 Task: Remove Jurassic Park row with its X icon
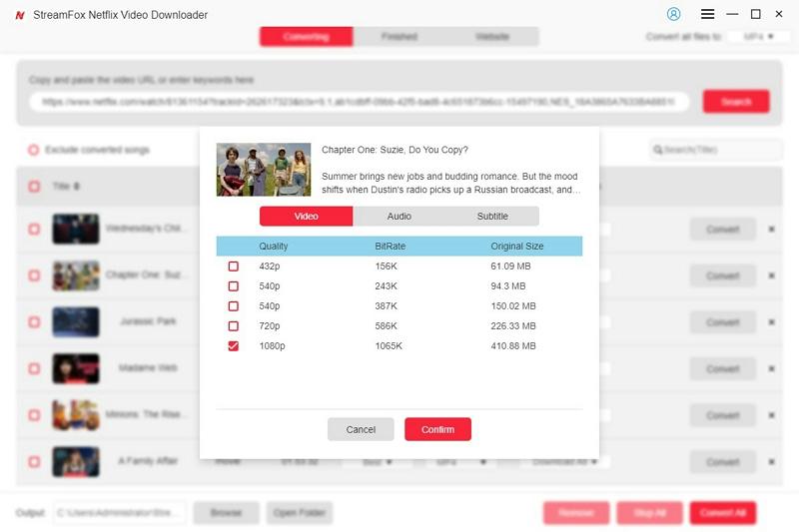coord(771,322)
